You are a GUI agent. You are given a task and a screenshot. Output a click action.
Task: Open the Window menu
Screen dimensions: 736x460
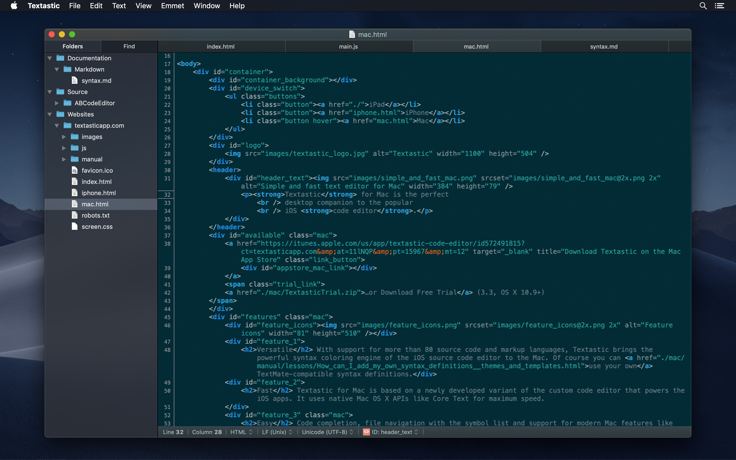click(207, 6)
